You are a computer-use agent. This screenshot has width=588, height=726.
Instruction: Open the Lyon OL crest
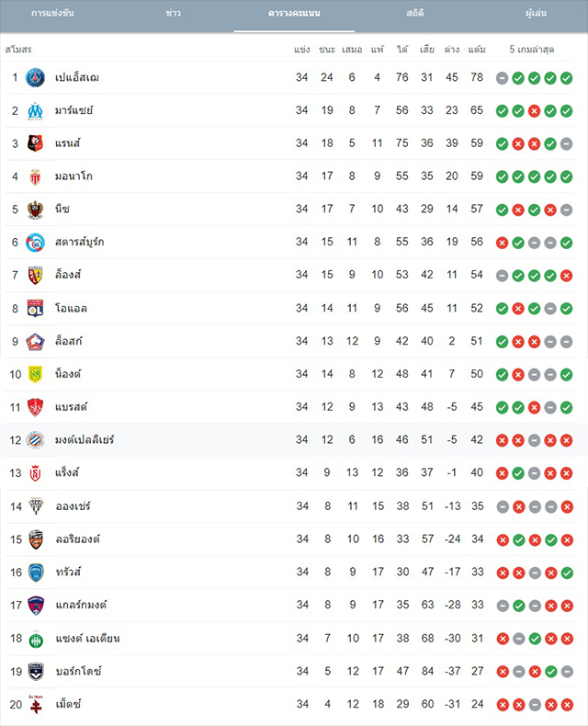click(x=35, y=309)
